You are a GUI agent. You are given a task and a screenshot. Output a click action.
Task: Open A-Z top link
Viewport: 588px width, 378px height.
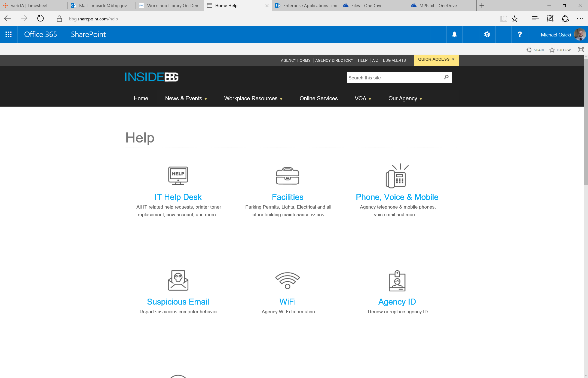point(375,60)
